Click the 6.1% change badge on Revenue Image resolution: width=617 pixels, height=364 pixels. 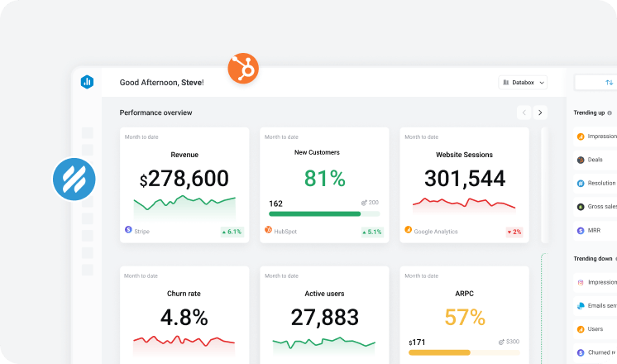[232, 232]
